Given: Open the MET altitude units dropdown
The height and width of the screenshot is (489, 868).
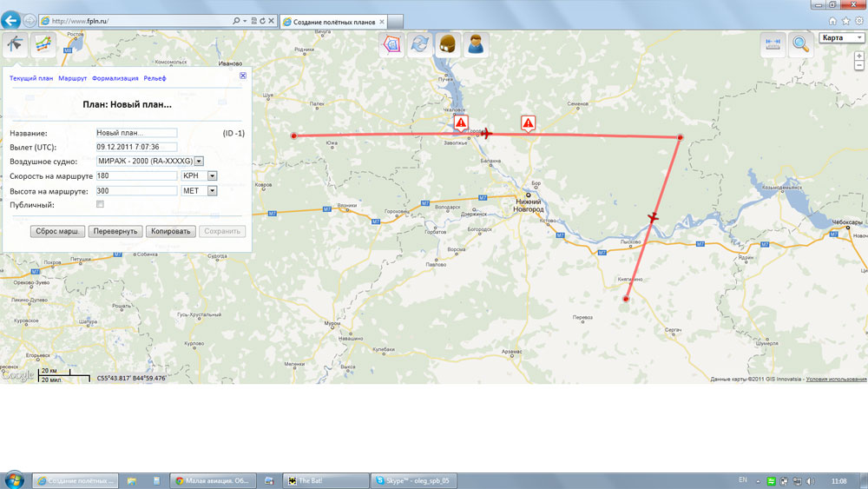Looking at the screenshot, I should (x=212, y=190).
